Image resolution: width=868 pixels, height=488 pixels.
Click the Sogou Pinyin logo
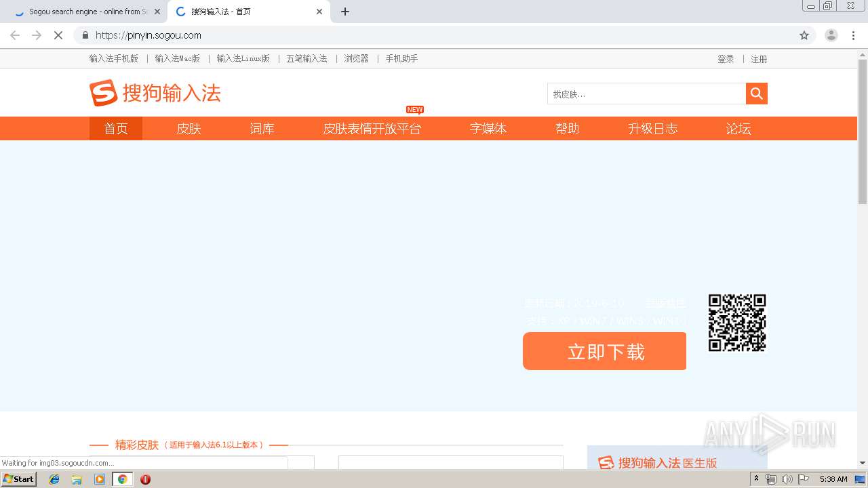155,93
